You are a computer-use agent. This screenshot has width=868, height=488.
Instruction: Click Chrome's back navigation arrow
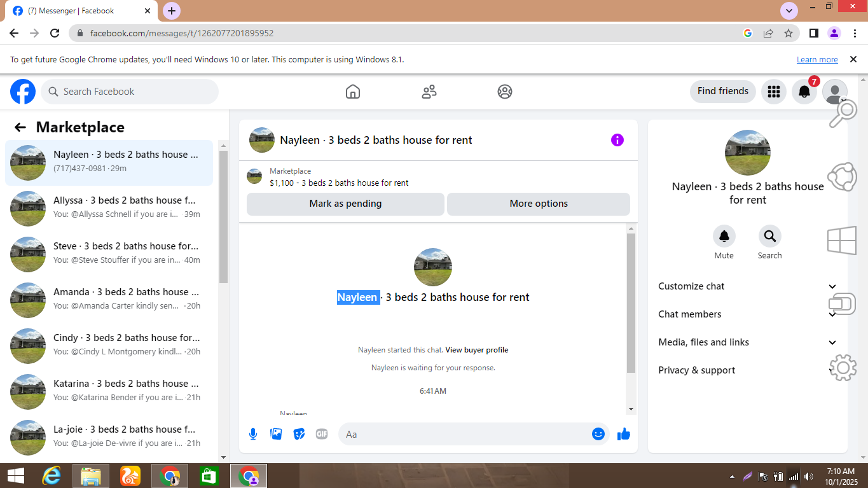coord(14,33)
